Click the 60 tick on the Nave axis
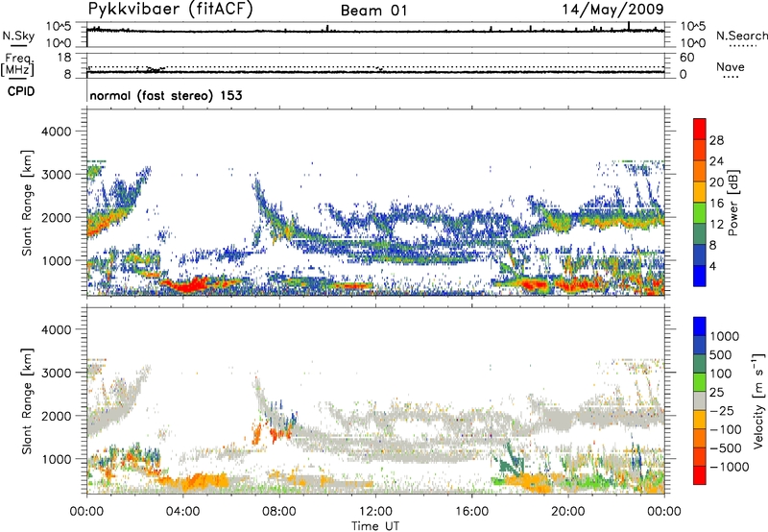768x532 pixels. pyautogui.click(x=687, y=58)
